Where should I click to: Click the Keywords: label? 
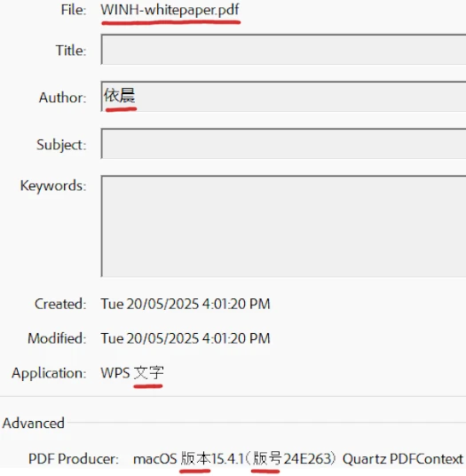(53, 186)
